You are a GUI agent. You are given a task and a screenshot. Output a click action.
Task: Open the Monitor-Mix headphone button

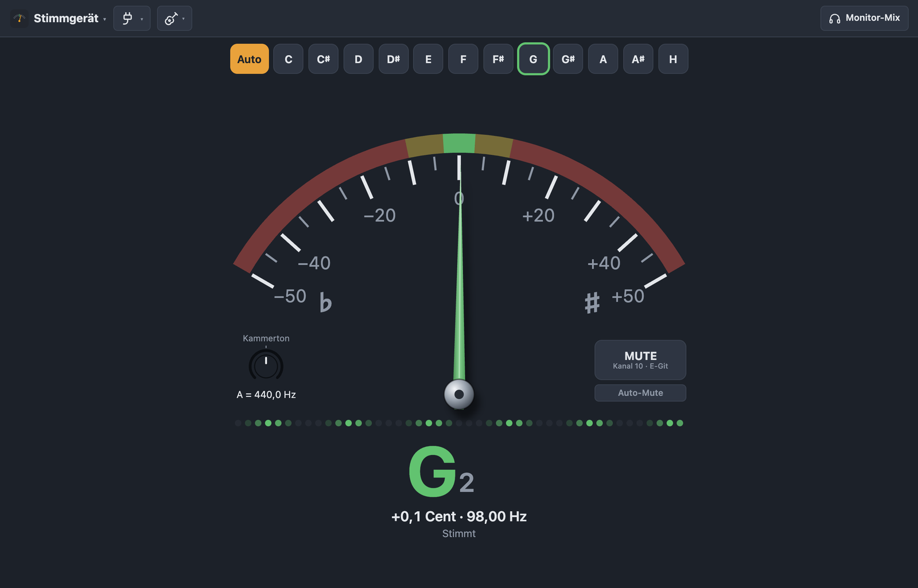point(864,18)
